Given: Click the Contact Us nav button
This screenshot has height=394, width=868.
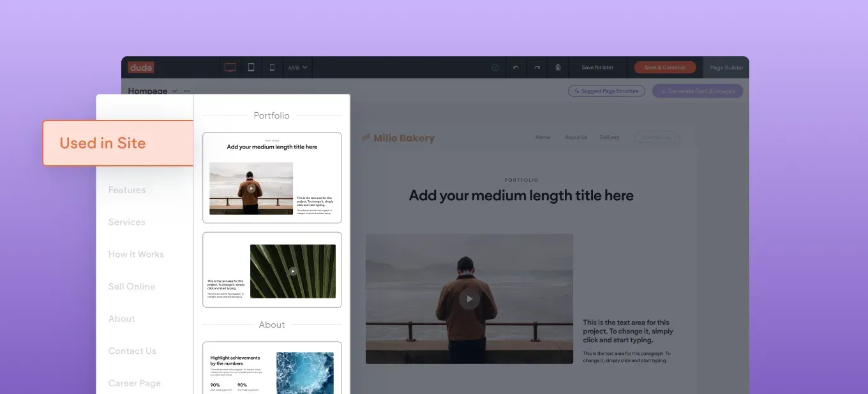Looking at the screenshot, I should click(x=657, y=137).
